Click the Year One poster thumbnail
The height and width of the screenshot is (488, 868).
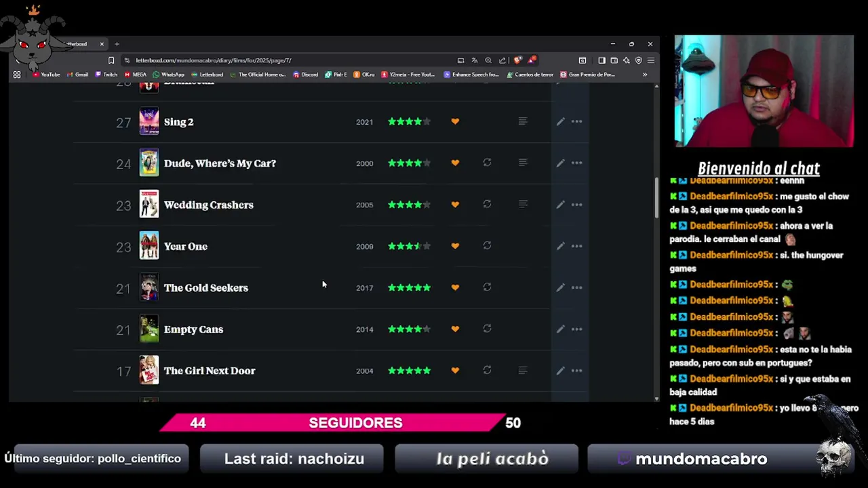click(149, 246)
